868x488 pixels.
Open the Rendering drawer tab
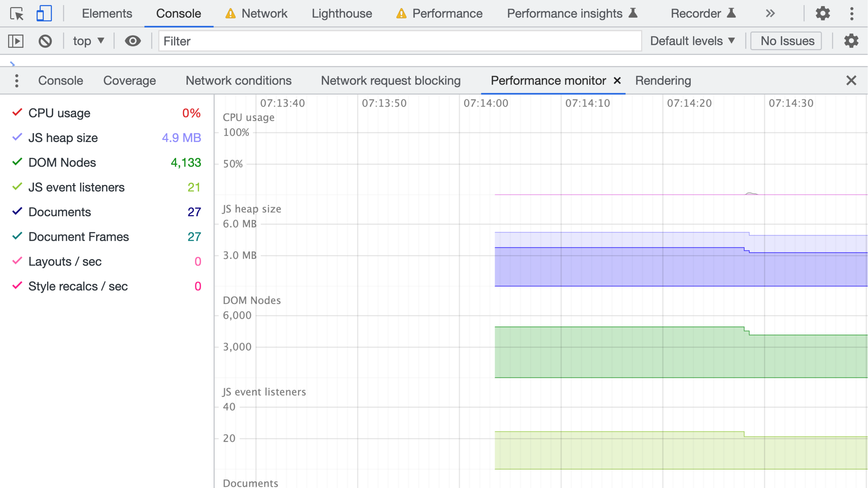pos(663,81)
